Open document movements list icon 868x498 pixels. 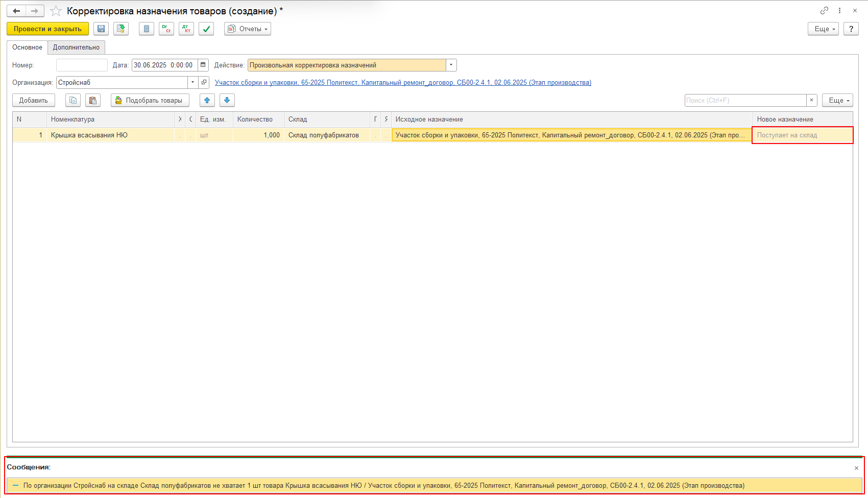pyautogui.click(x=147, y=29)
